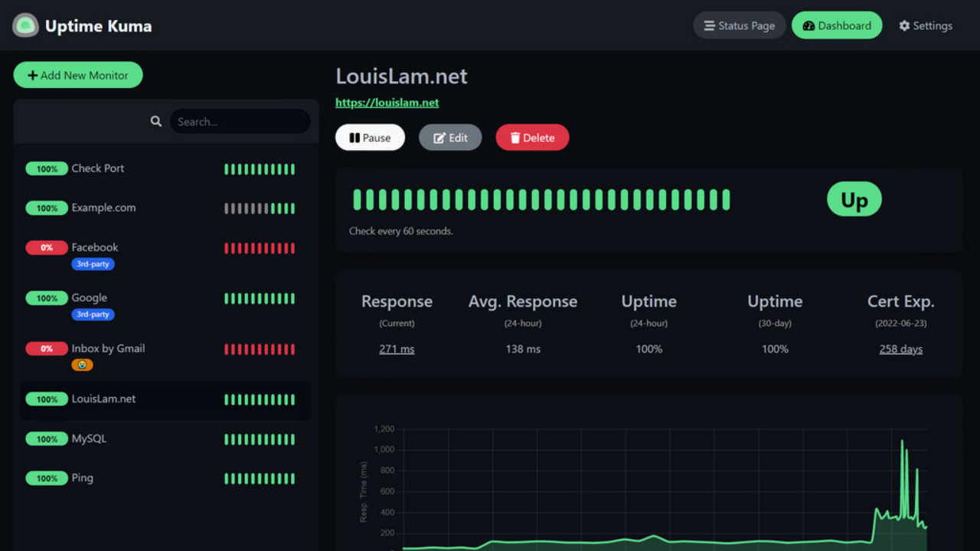Click the 3rd-party tag under Google
This screenshot has height=551, width=980.
point(93,314)
